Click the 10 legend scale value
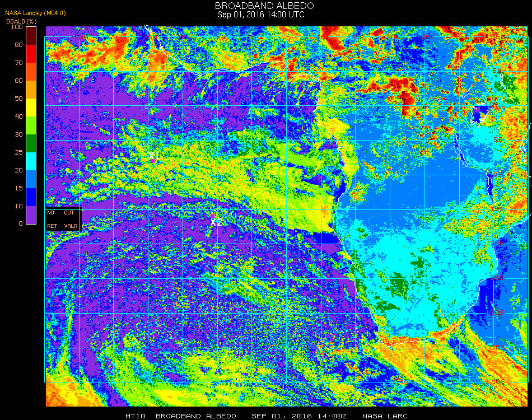This screenshot has height=420, width=532. coord(18,206)
